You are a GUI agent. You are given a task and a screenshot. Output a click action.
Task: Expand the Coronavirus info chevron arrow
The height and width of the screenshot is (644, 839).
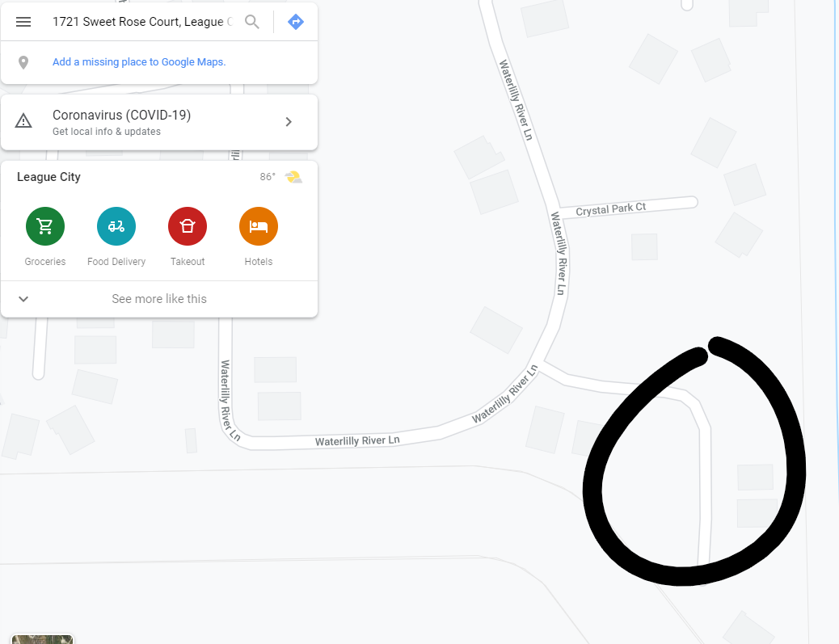click(x=289, y=122)
